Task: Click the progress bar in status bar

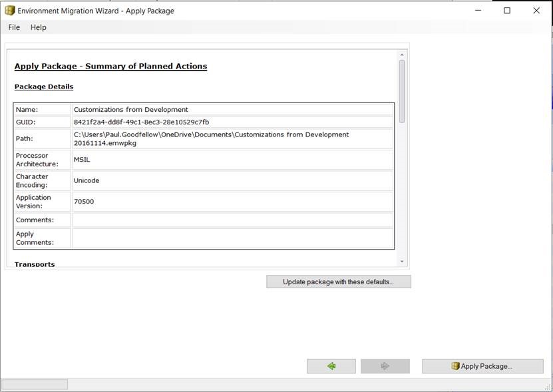Action: (x=35, y=385)
